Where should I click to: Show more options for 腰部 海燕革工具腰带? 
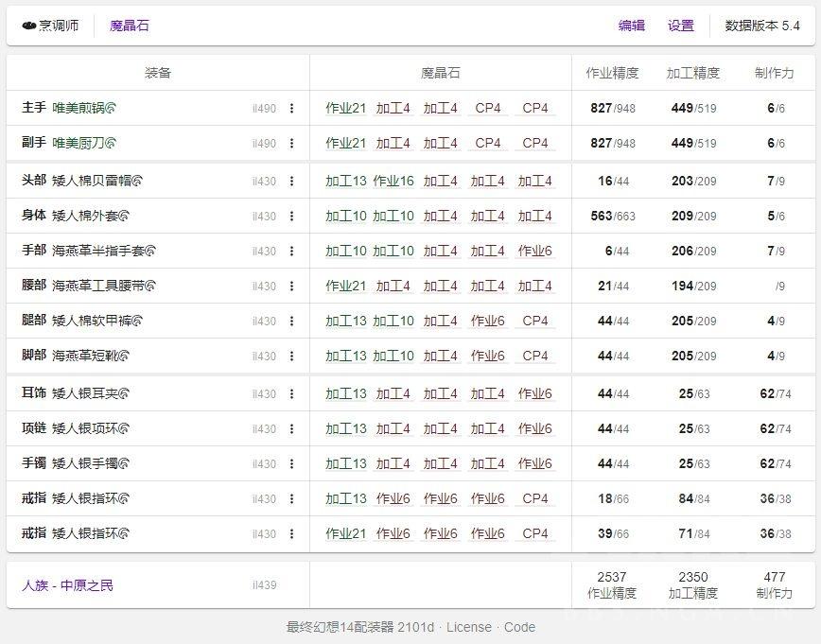291,287
